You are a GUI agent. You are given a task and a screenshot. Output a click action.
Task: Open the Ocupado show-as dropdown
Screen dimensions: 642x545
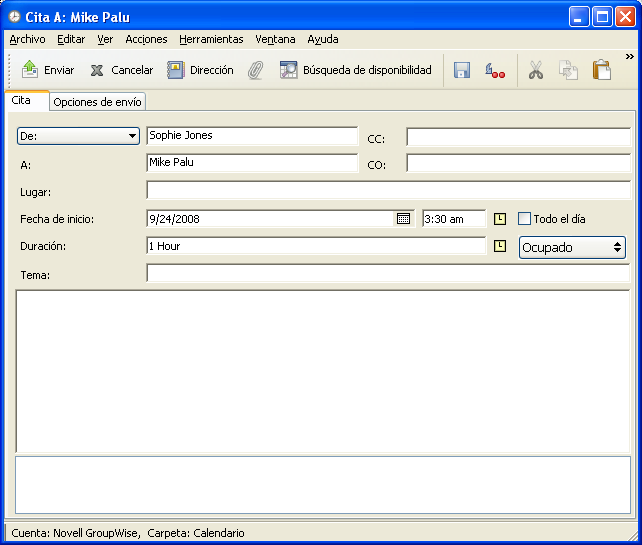572,247
